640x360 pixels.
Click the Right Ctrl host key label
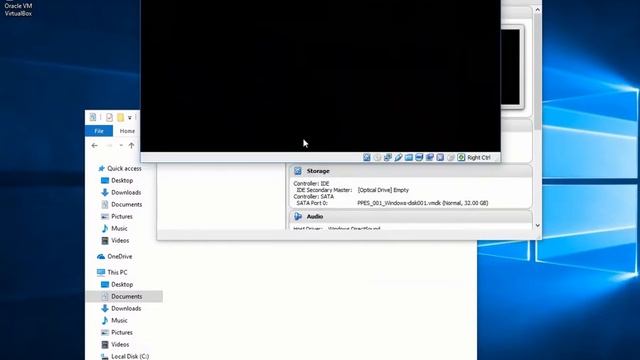point(479,158)
